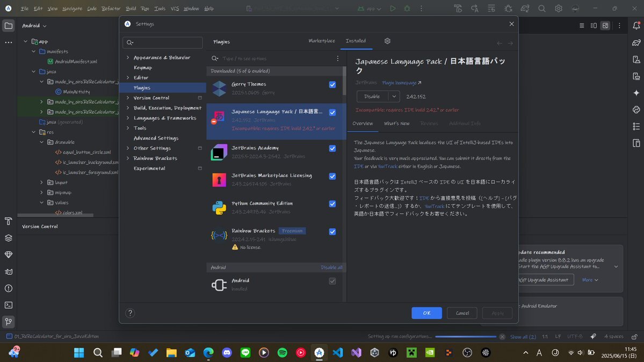
Task: Switch to the Marketplace tab
Action: click(322, 41)
